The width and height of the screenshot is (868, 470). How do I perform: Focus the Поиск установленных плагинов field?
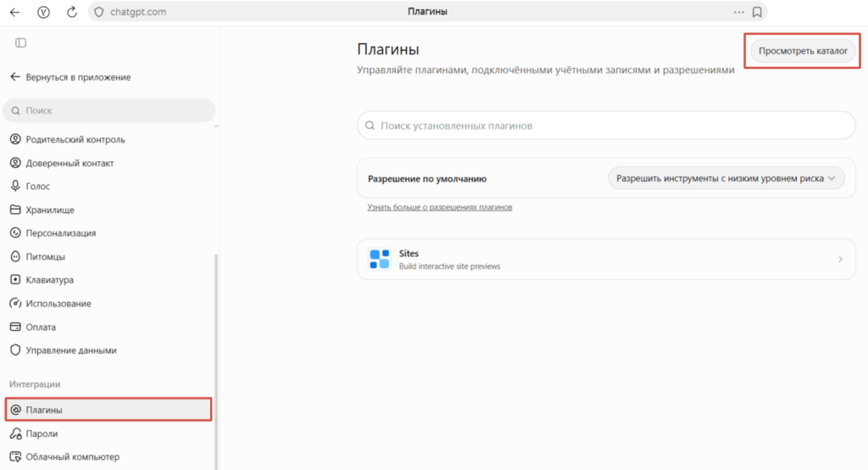606,126
